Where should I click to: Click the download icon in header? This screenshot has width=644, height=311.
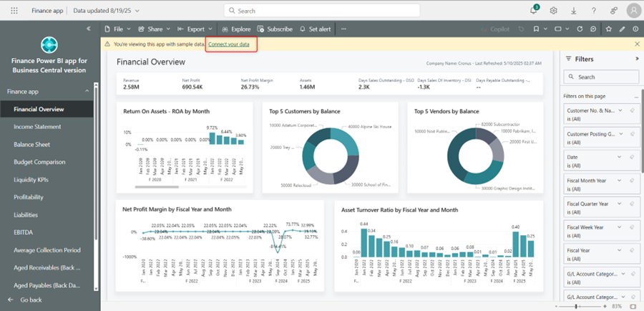click(x=574, y=11)
